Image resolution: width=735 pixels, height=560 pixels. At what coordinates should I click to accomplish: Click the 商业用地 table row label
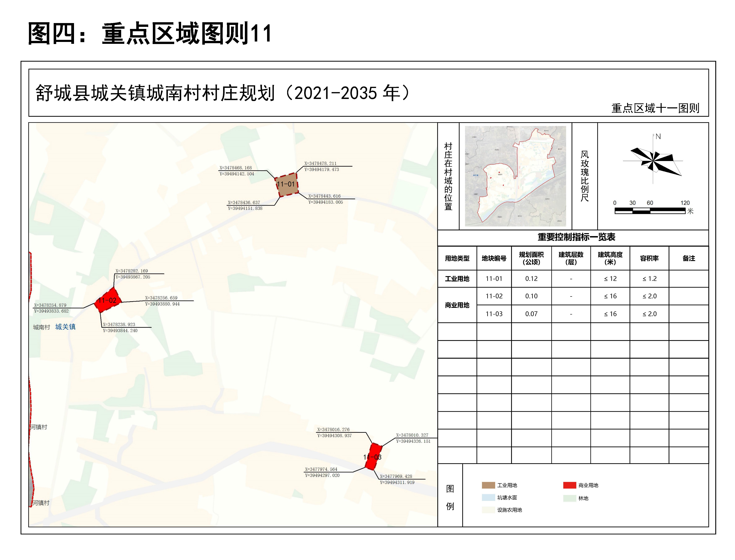[457, 305]
